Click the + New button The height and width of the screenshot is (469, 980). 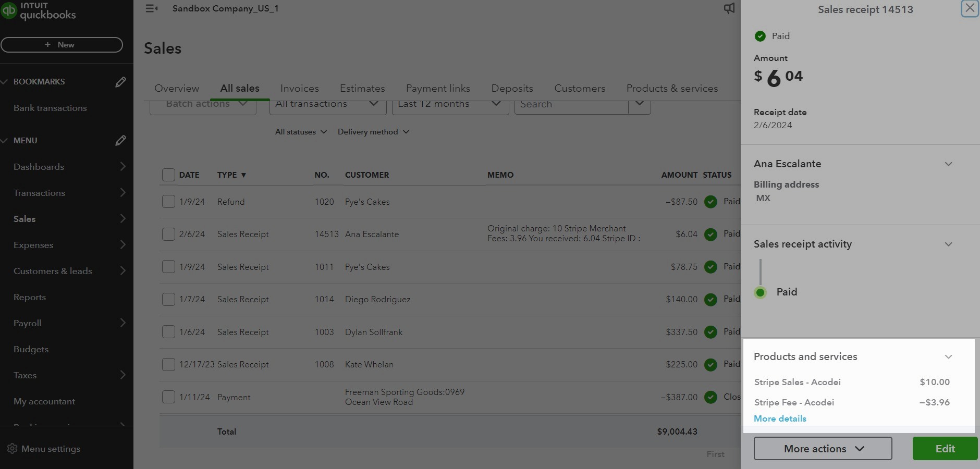coord(62,45)
